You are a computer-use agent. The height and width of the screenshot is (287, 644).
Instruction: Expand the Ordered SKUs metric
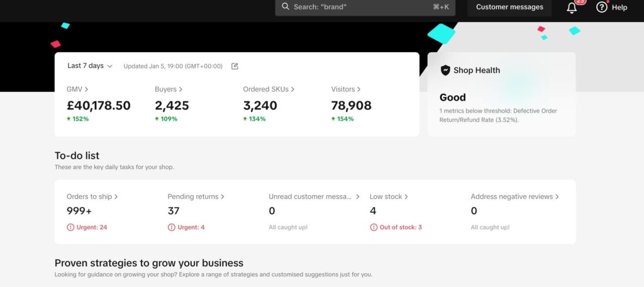pyautogui.click(x=269, y=89)
